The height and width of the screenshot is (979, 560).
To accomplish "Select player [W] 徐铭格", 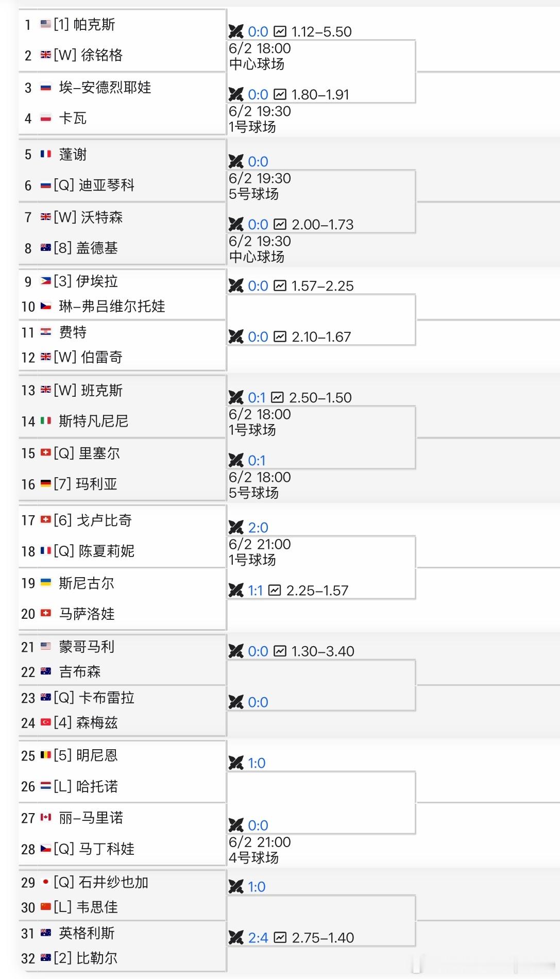I will 88,55.
